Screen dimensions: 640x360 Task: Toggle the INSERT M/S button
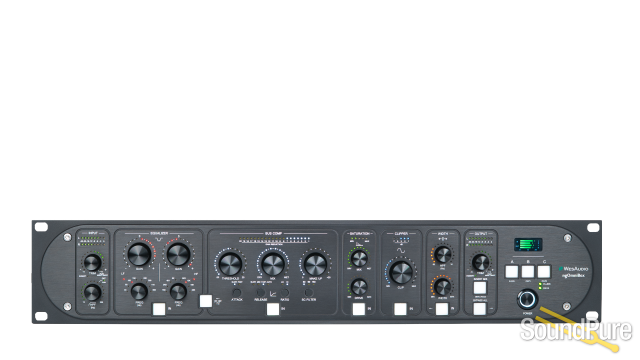[480, 288]
